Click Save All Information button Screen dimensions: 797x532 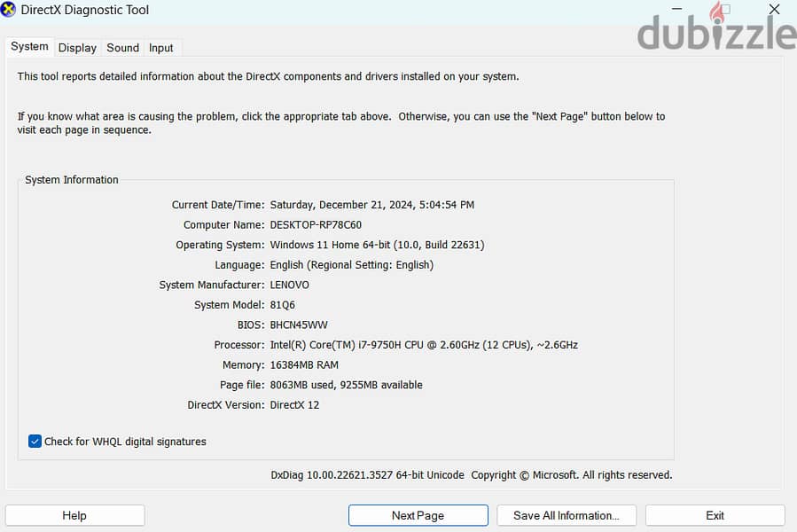pos(566,515)
